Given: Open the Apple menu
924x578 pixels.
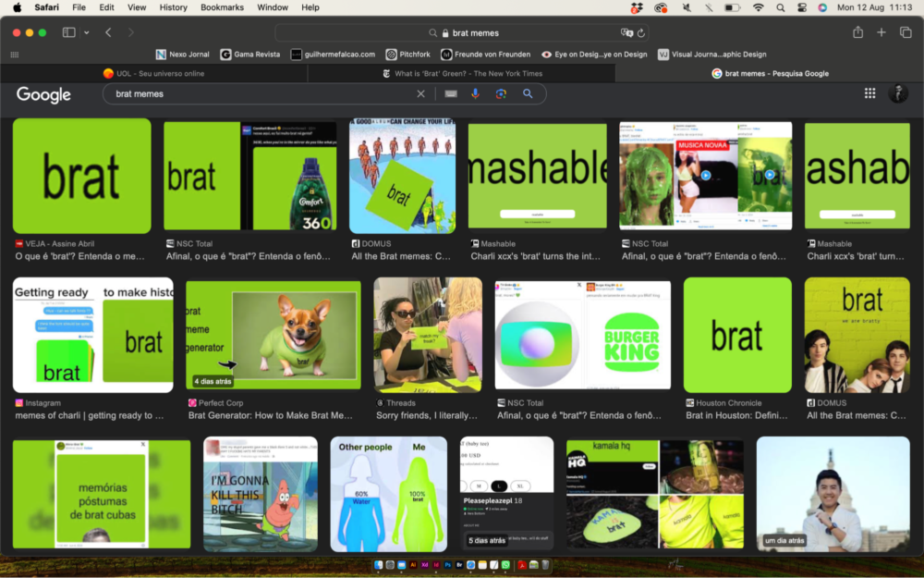Looking at the screenshot, I should click(18, 7).
